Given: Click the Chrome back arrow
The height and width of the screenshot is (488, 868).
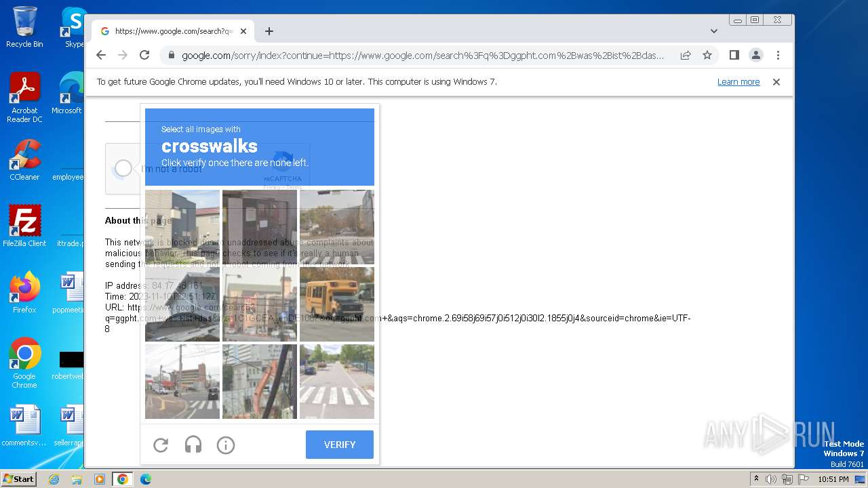Looking at the screenshot, I should tap(101, 55).
